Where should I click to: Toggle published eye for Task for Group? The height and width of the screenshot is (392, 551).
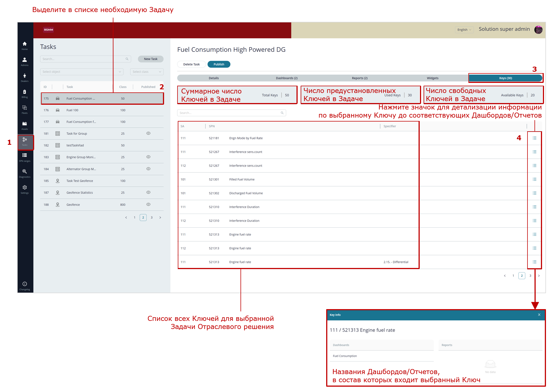pos(148,133)
